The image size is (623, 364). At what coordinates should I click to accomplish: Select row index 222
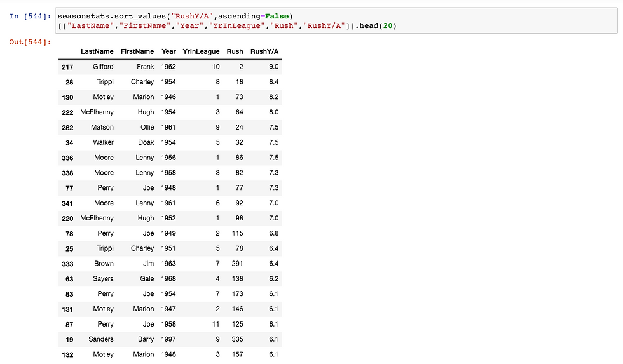(x=67, y=112)
